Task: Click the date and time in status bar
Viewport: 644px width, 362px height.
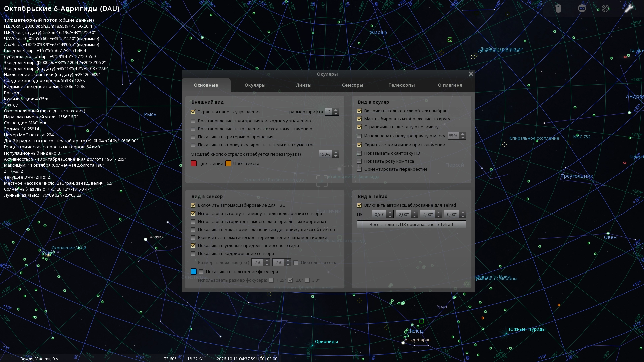Action: 247,359
